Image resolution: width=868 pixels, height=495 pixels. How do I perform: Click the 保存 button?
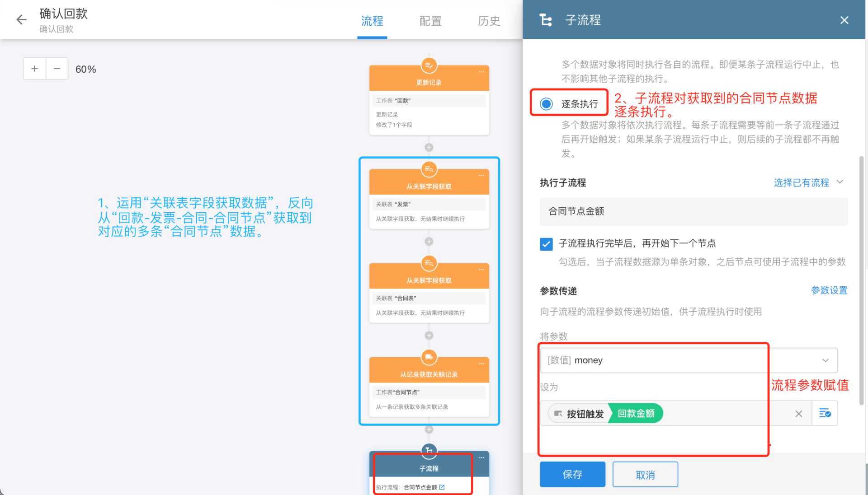(572, 474)
